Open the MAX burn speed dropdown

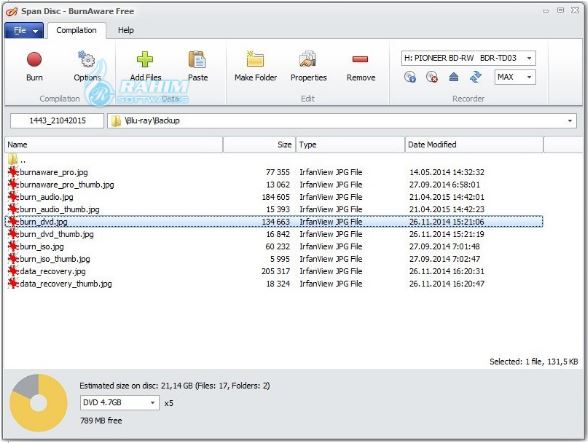click(515, 77)
